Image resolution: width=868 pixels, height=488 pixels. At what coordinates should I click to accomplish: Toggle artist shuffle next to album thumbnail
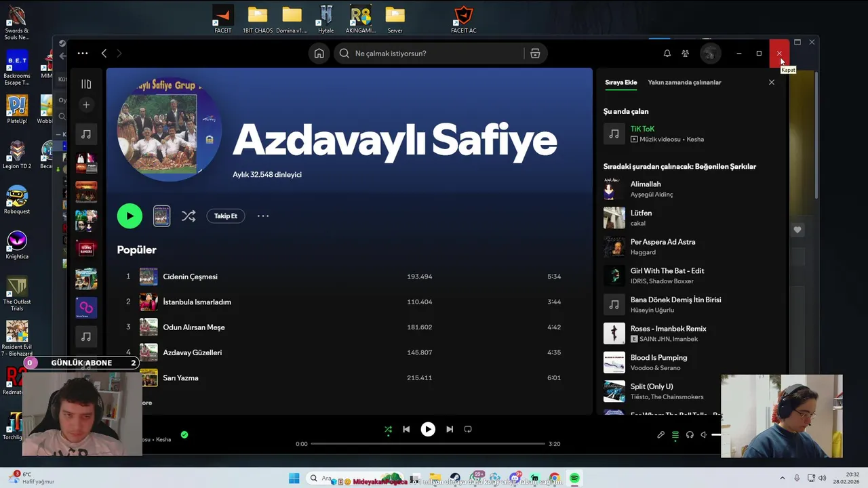pyautogui.click(x=189, y=216)
